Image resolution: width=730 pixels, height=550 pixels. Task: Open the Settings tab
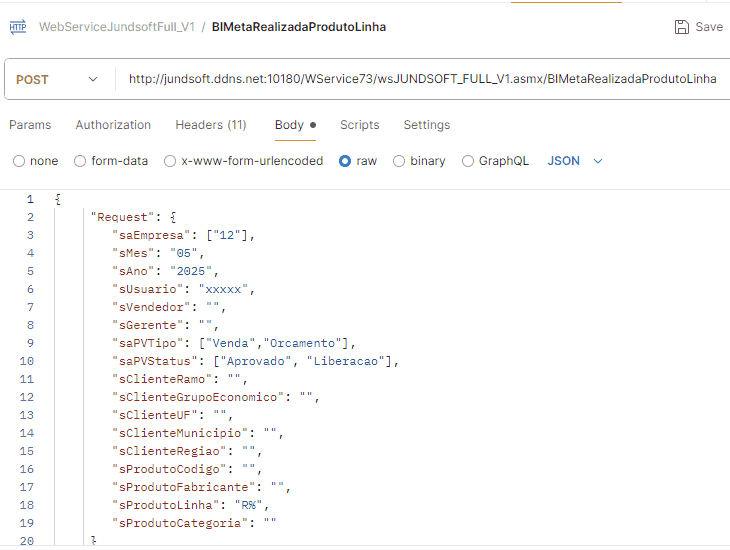pyautogui.click(x=426, y=125)
